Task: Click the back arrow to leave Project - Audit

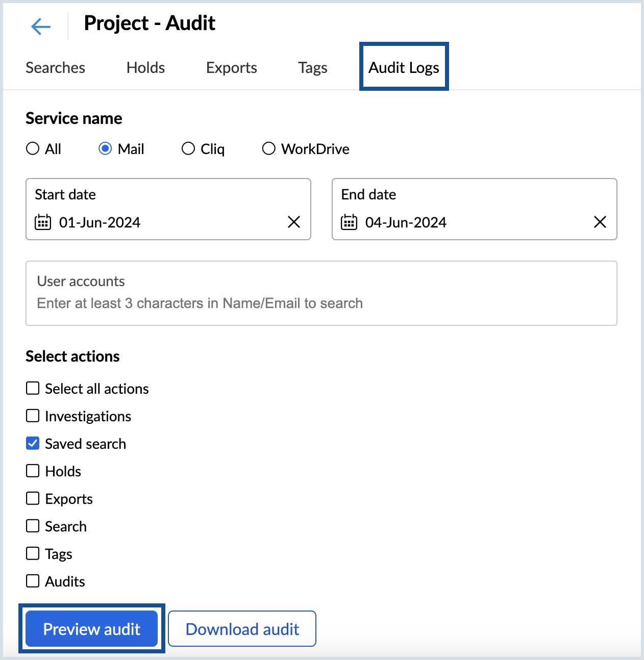Action: [40, 26]
